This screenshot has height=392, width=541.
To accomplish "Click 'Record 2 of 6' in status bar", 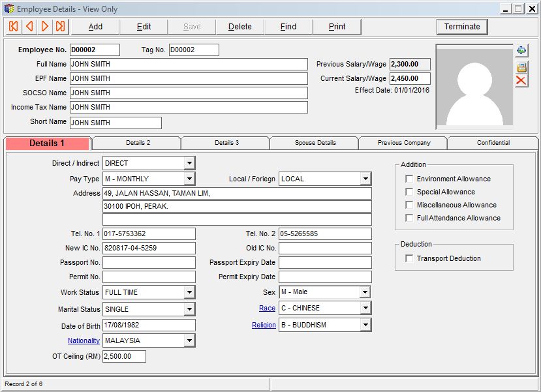I will 23,384.
